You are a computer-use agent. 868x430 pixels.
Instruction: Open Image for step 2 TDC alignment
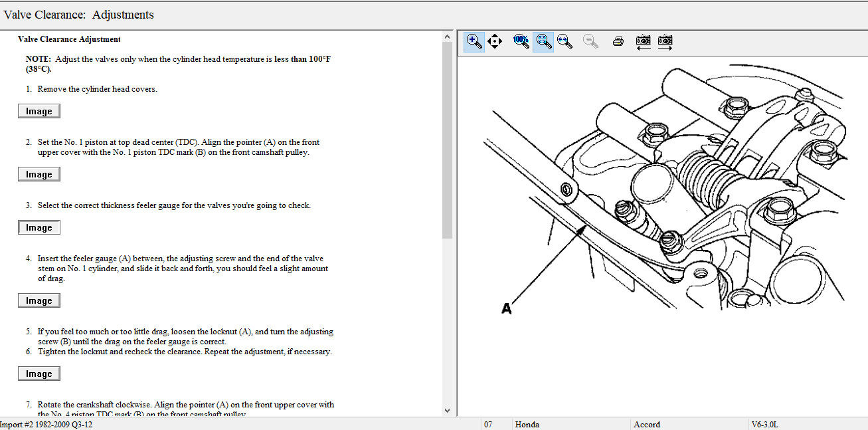tap(39, 174)
